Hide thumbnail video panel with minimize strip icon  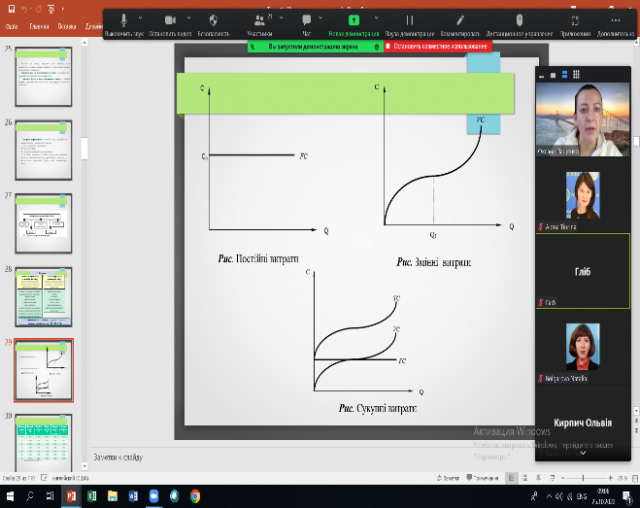tap(541, 75)
